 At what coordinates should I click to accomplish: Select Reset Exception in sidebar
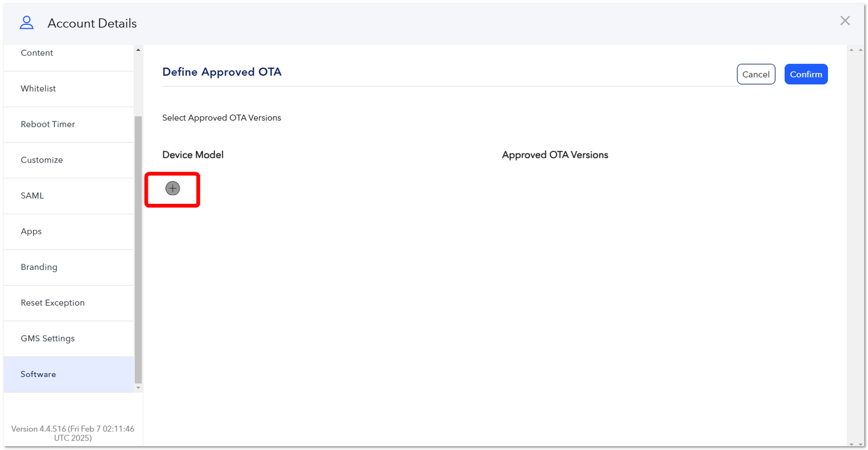[68, 303]
